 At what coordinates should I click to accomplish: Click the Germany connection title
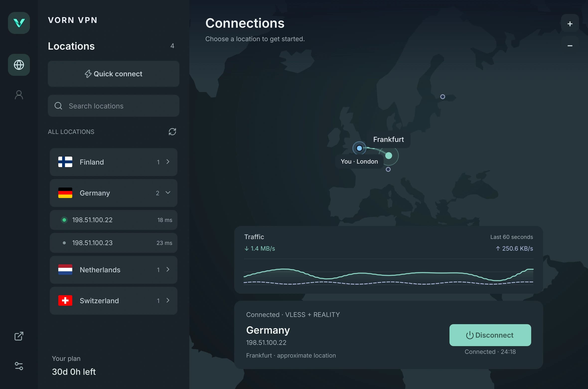[x=268, y=330]
